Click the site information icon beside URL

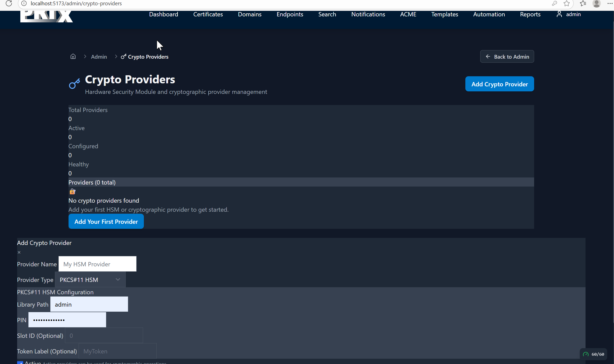click(24, 4)
